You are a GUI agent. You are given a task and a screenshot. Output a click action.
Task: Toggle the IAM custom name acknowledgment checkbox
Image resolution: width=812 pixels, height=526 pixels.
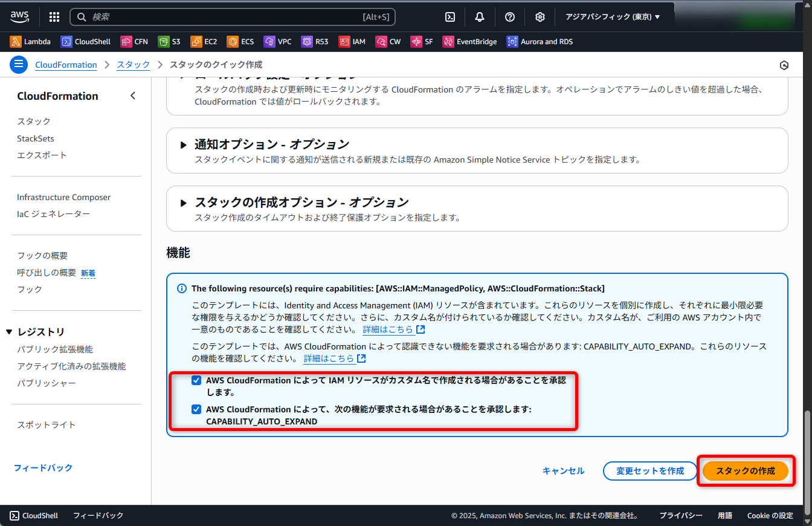pos(196,380)
